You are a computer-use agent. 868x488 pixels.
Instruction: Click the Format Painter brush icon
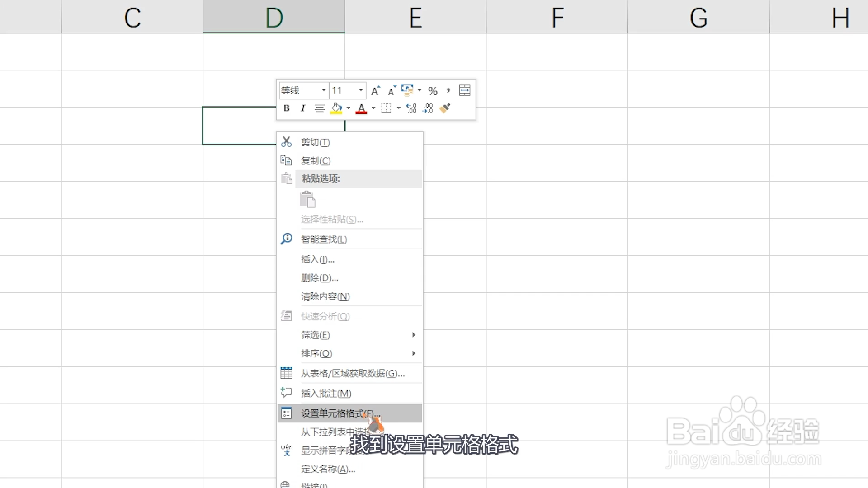tap(444, 108)
